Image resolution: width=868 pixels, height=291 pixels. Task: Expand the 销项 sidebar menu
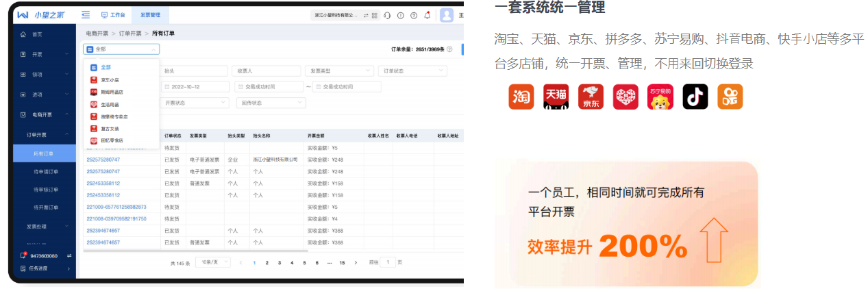[45, 74]
